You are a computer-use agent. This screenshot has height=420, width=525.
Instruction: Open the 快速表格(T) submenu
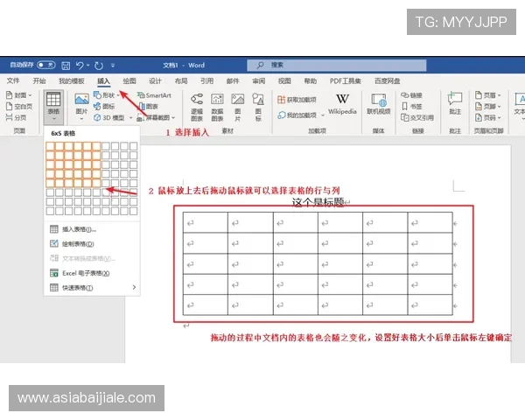[92, 287]
